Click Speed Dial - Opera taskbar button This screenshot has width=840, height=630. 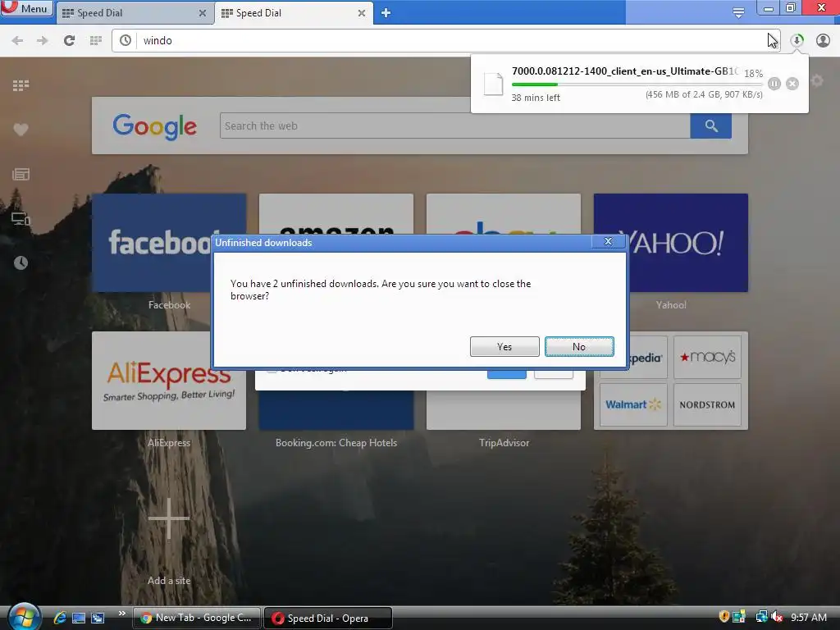328,619
